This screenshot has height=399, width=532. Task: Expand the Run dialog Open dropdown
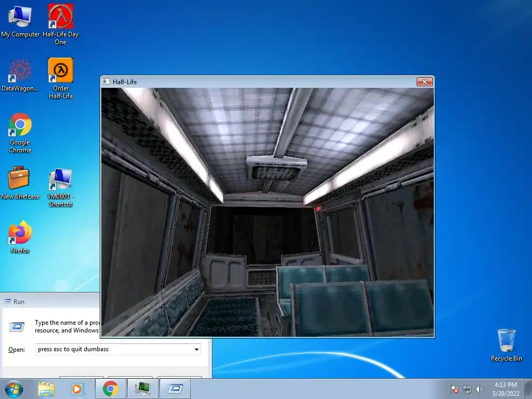coord(196,350)
